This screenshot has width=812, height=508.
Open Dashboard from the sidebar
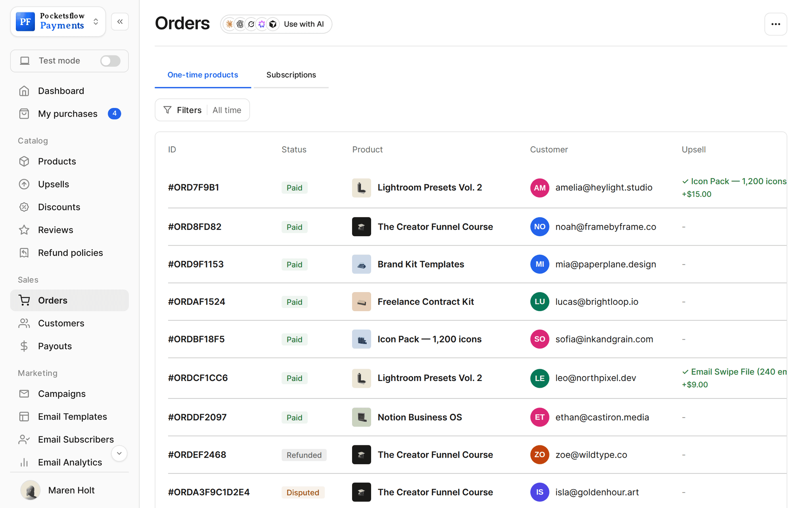pos(69,91)
